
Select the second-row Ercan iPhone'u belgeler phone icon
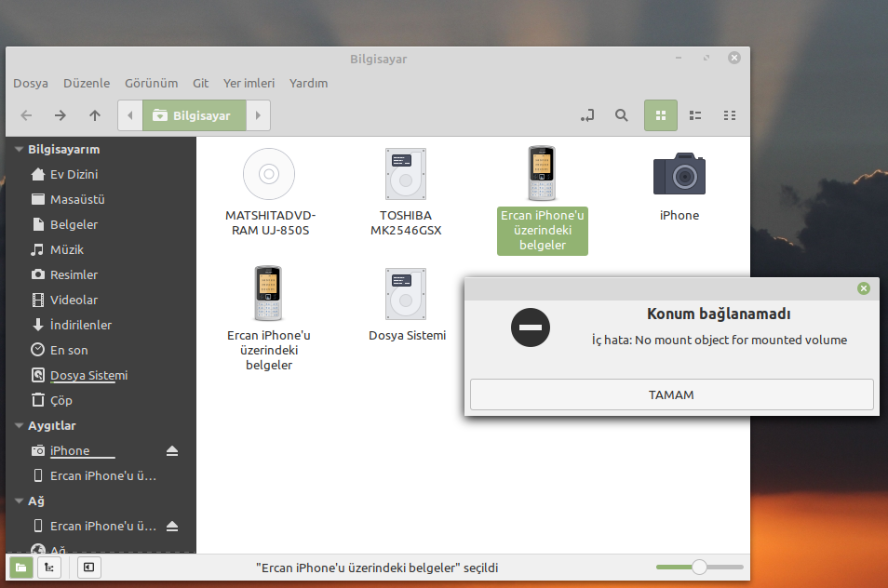(268, 294)
